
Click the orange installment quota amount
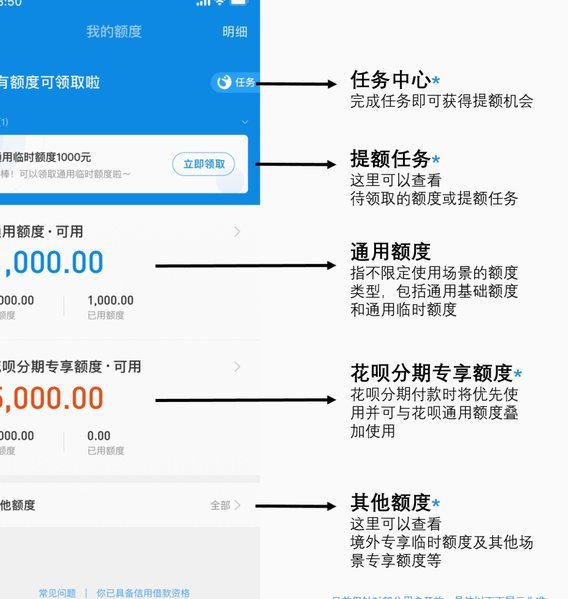(52, 398)
